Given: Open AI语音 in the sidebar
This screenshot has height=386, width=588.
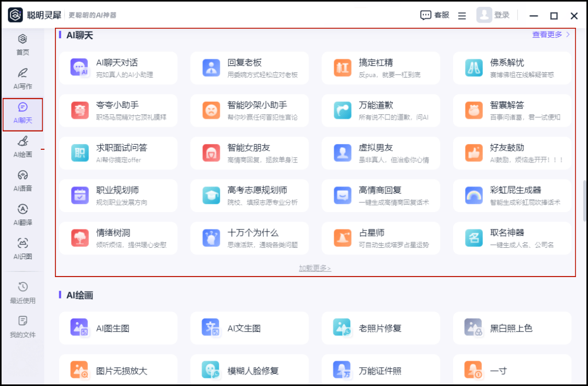Looking at the screenshot, I should coord(22,181).
